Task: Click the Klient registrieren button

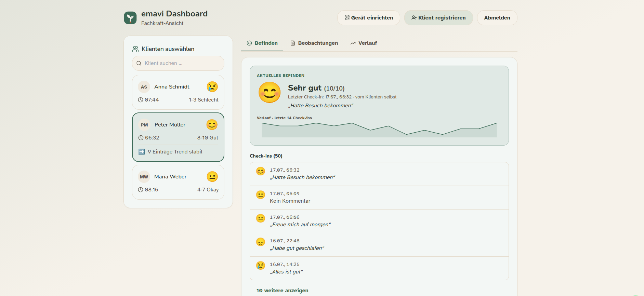Action: click(x=438, y=18)
